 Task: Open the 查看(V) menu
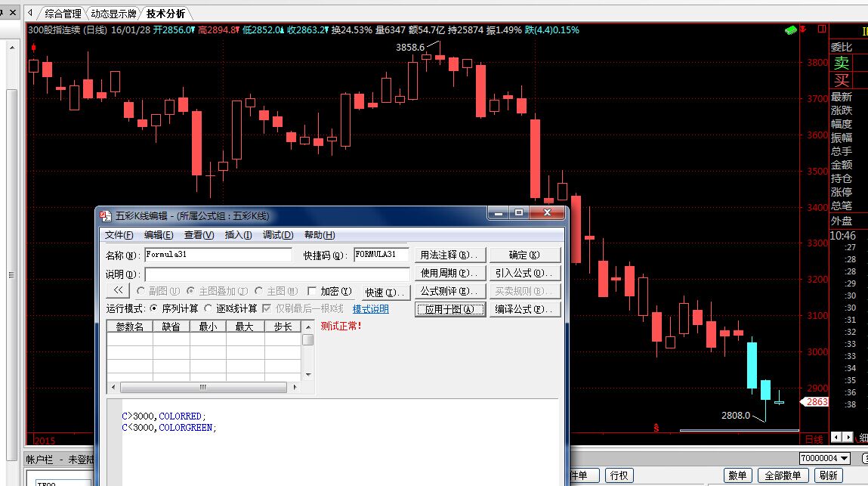(199, 235)
